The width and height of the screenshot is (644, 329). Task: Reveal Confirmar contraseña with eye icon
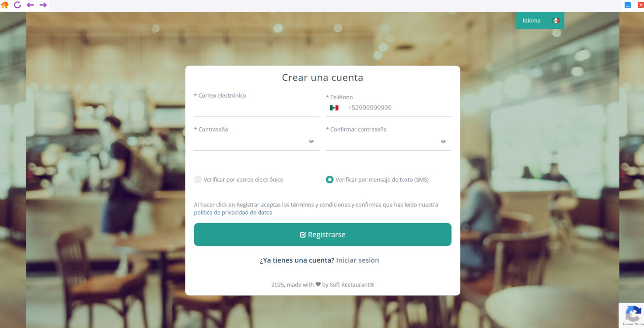(x=443, y=141)
